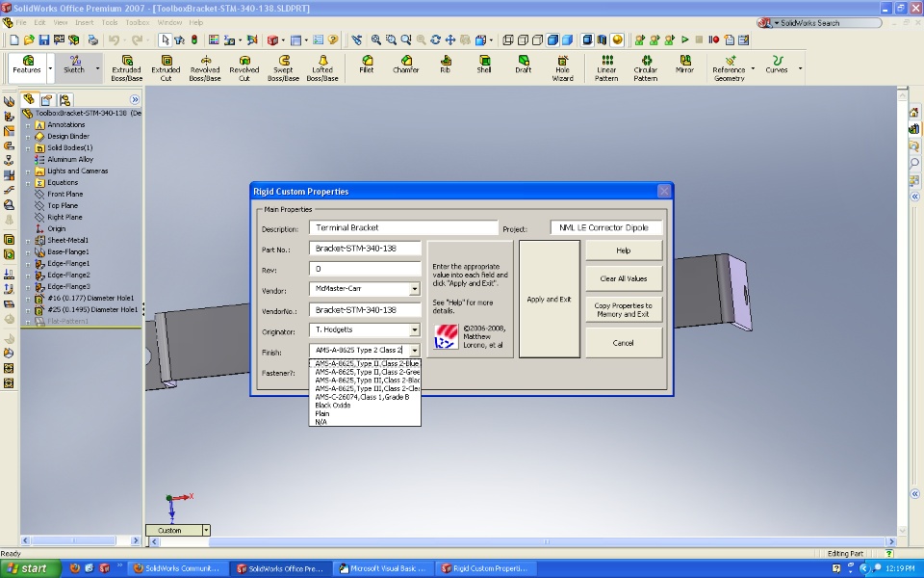Click the Project input field

point(606,227)
